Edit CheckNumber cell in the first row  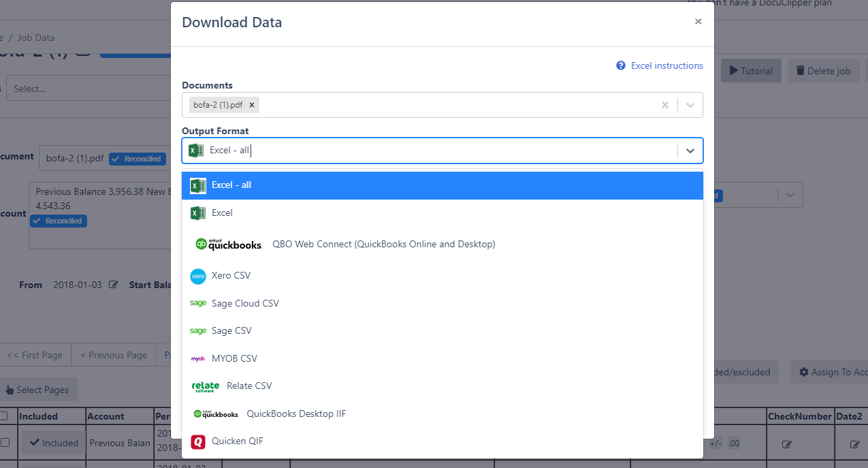click(x=787, y=444)
